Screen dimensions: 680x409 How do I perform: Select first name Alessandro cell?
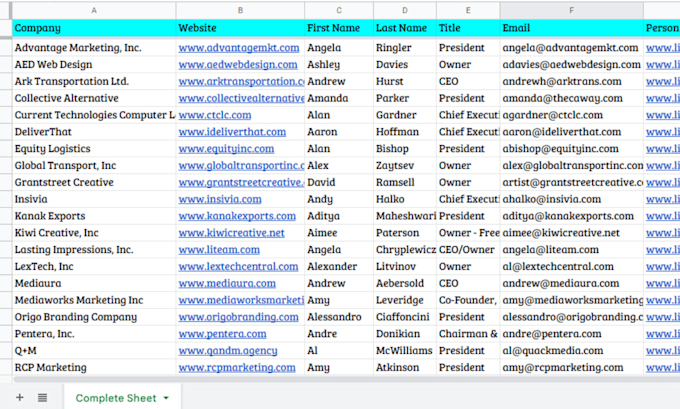tap(339, 317)
